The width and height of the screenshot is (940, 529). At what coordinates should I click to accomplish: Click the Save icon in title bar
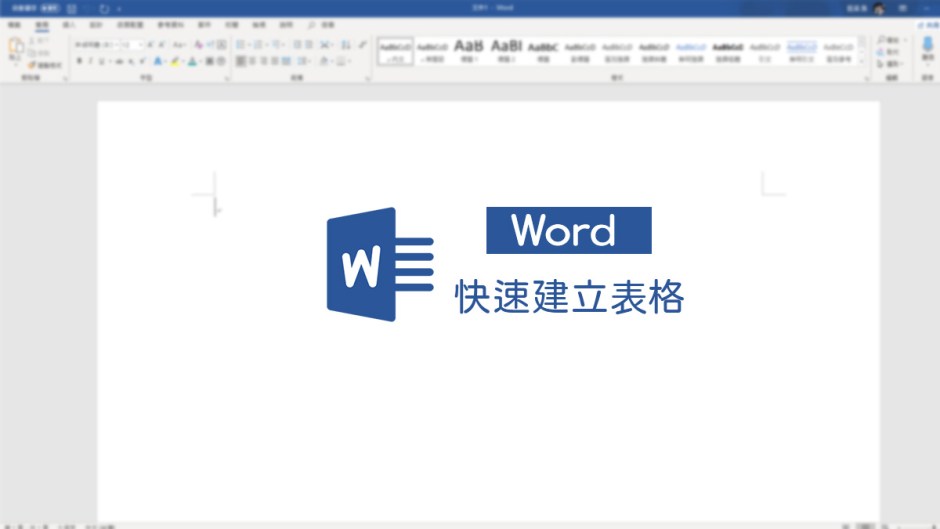71,8
